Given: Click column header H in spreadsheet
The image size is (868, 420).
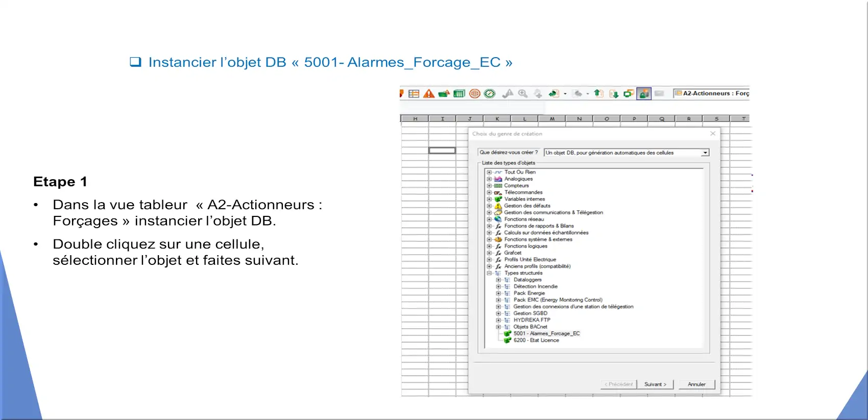Looking at the screenshot, I should pyautogui.click(x=415, y=118).
